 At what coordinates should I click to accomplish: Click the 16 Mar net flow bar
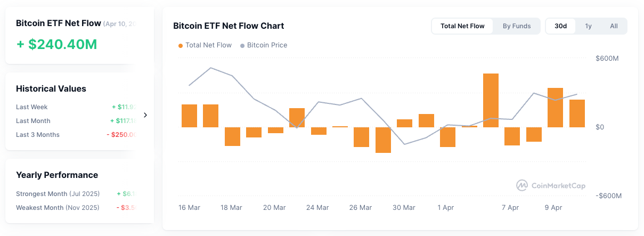189,116
